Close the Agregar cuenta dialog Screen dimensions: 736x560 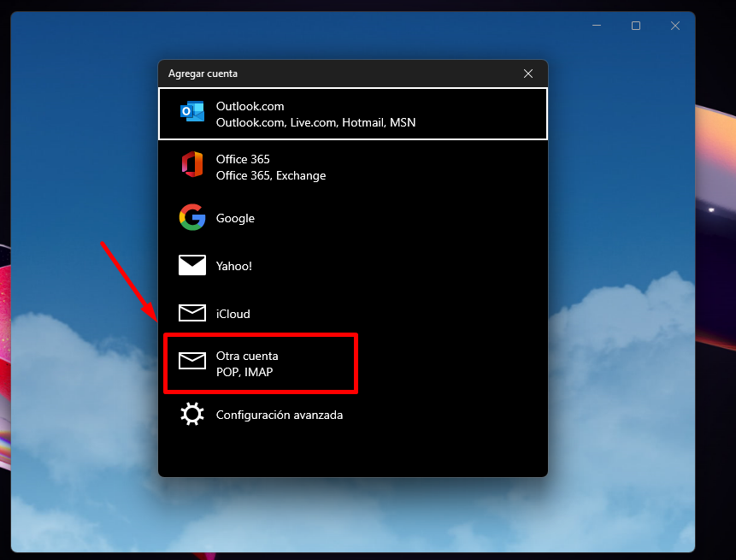[528, 74]
